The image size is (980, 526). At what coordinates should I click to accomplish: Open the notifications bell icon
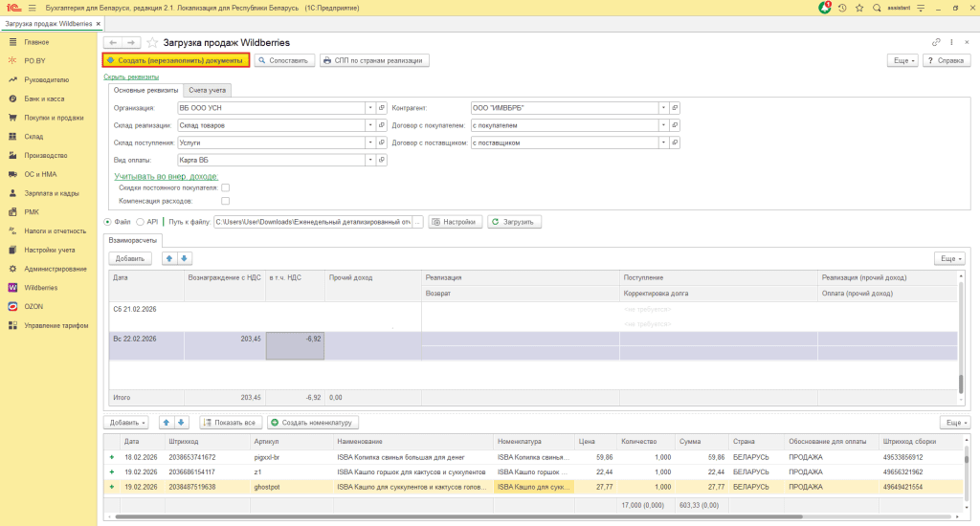pyautogui.click(x=824, y=8)
